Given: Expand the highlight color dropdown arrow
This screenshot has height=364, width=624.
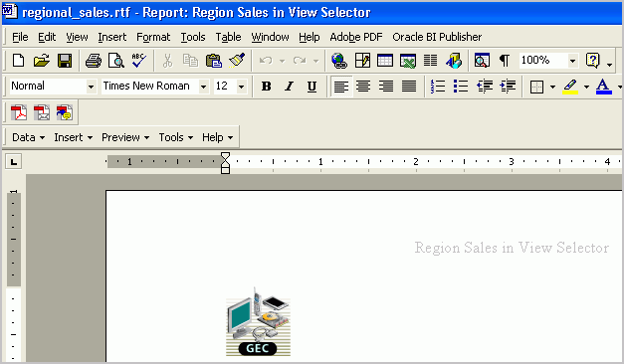Looking at the screenshot, I should tap(586, 87).
